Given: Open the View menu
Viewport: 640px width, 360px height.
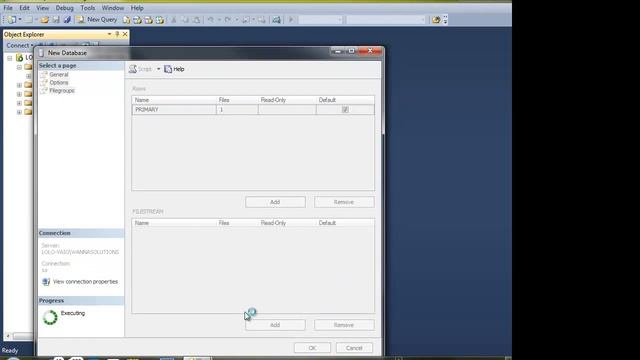Looking at the screenshot, I should point(42,8).
